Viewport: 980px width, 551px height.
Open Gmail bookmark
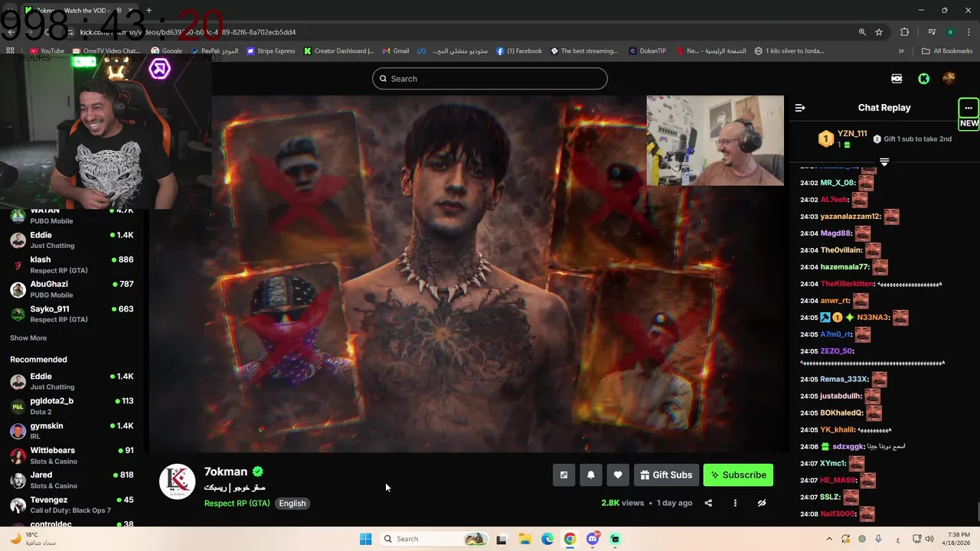point(396,51)
